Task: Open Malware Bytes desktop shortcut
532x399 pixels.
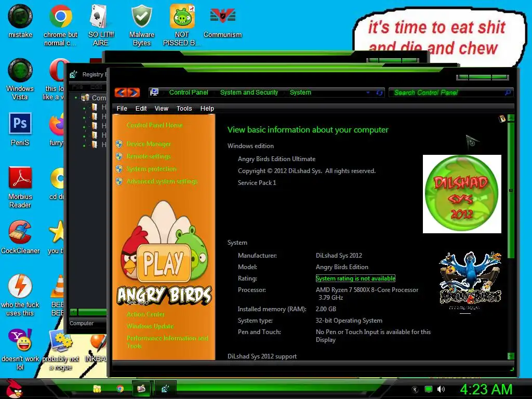Action: pos(141,25)
